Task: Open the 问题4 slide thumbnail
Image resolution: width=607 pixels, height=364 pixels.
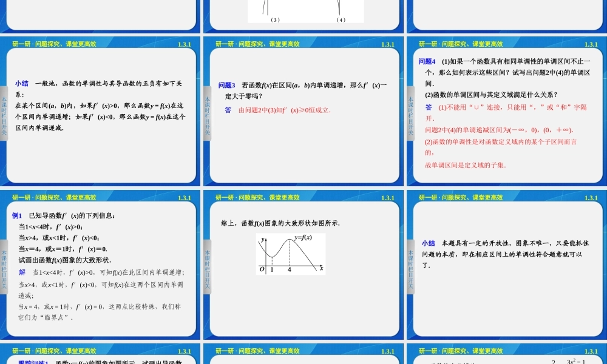Action: (x=507, y=112)
